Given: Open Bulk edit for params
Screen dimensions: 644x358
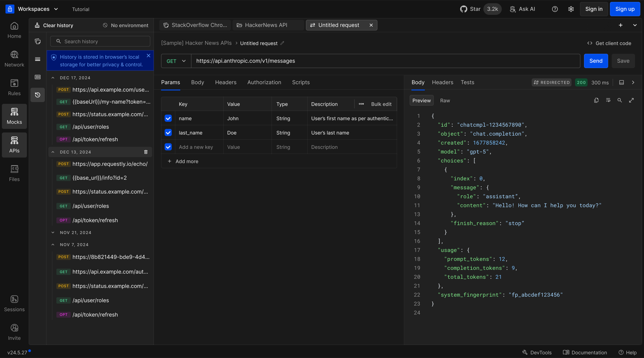Looking at the screenshot, I should coord(381,104).
